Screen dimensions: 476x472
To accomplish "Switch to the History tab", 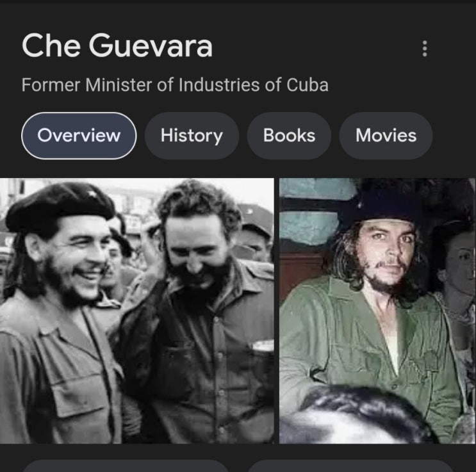I will click(192, 135).
